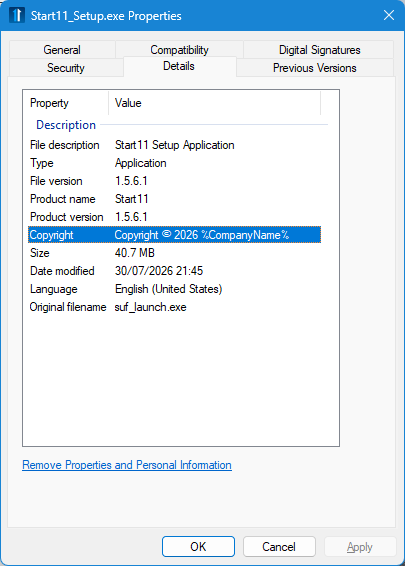
Task: Open the Compatibility tab
Action: point(179,50)
